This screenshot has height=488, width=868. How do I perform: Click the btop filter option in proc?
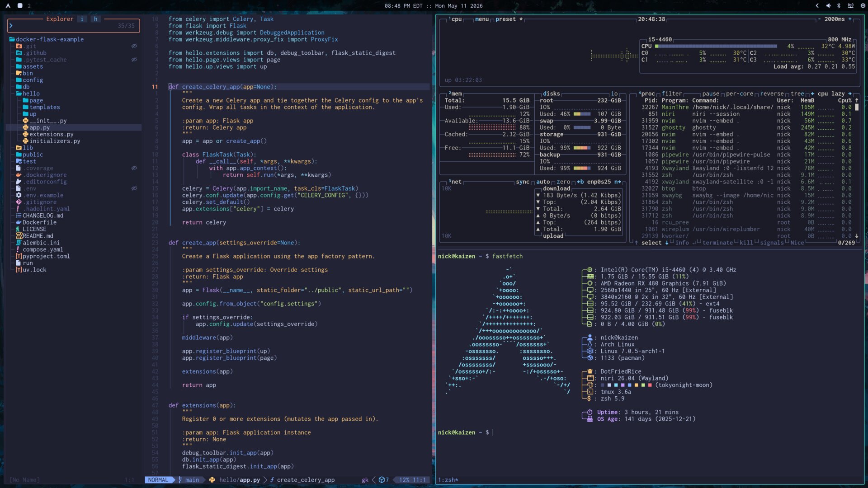[672, 94]
